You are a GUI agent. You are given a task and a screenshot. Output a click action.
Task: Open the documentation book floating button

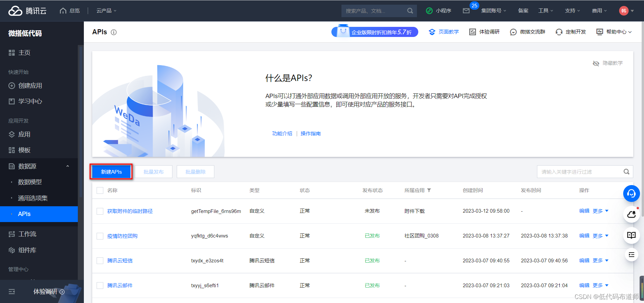[x=632, y=235]
